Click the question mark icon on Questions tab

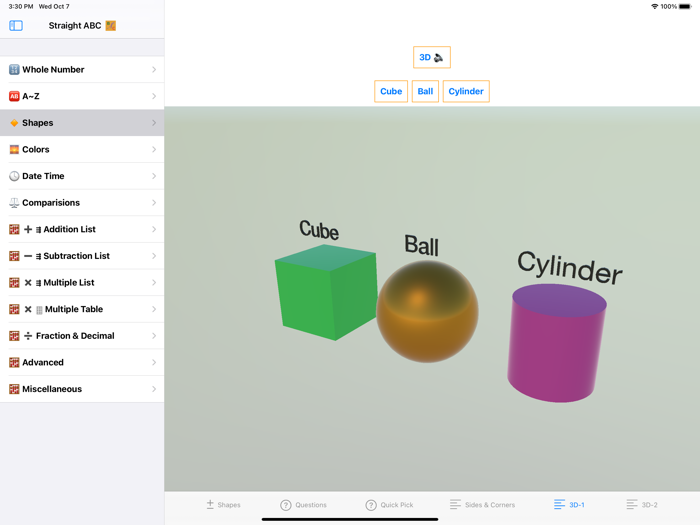point(286,505)
